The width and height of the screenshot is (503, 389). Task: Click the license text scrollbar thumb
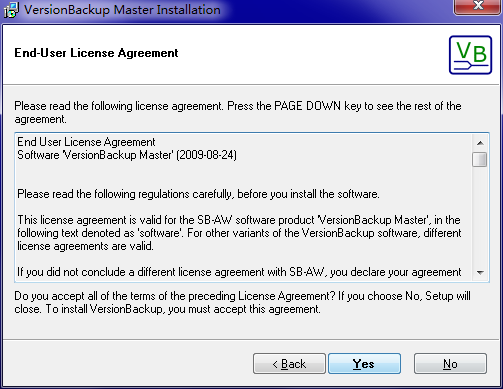480,159
